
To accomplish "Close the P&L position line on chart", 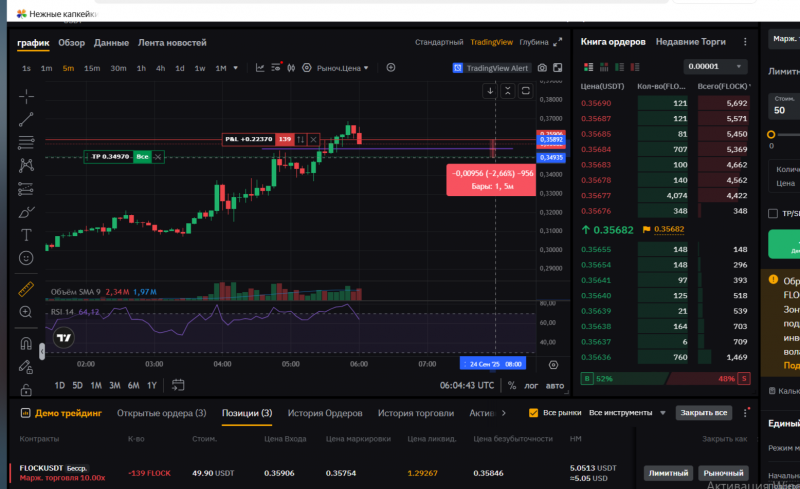I will tap(313, 139).
